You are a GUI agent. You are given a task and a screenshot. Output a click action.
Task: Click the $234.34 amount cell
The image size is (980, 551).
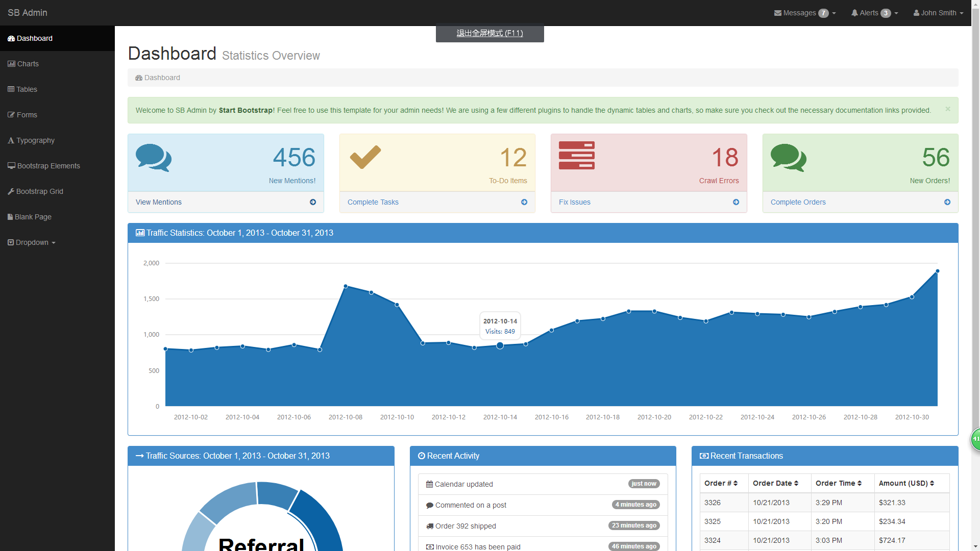click(x=912, y=521)
